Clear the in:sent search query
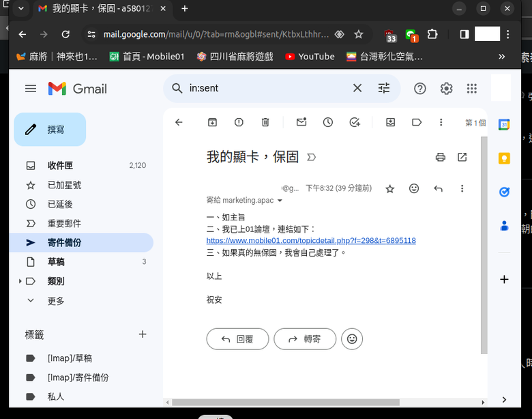 point(357,88)
